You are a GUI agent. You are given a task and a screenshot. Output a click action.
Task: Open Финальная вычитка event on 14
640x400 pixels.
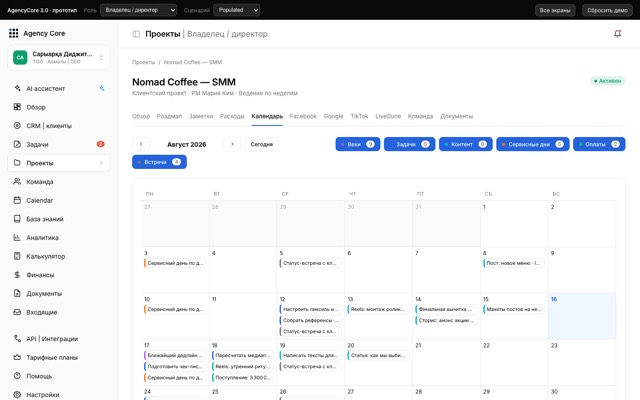click(x=446, y=309)
